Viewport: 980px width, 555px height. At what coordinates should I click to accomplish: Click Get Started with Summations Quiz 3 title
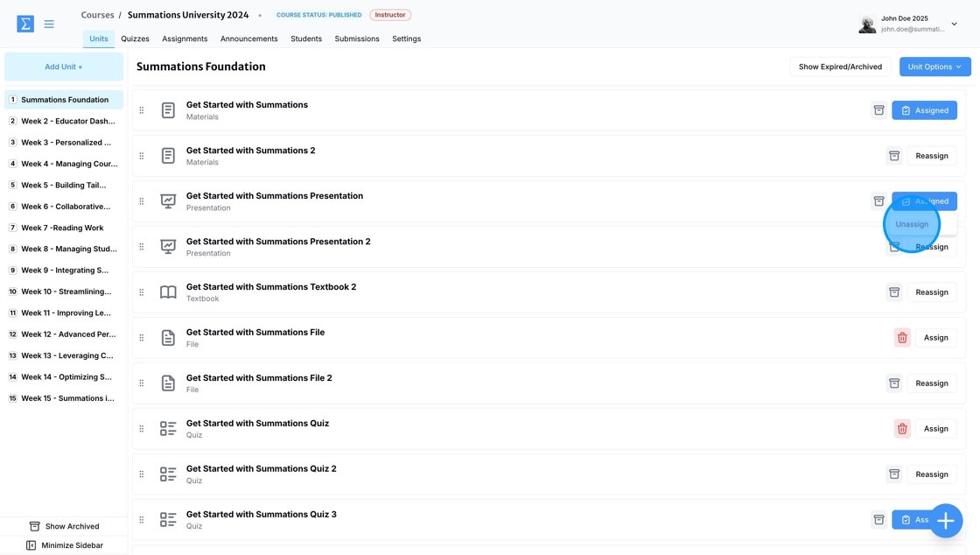click(x=262, y=515)
